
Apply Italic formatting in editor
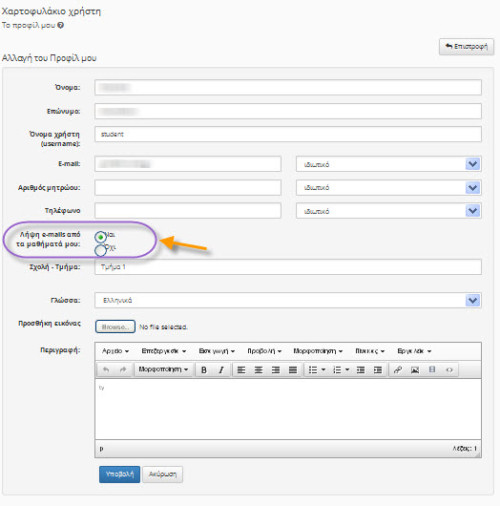221,370
